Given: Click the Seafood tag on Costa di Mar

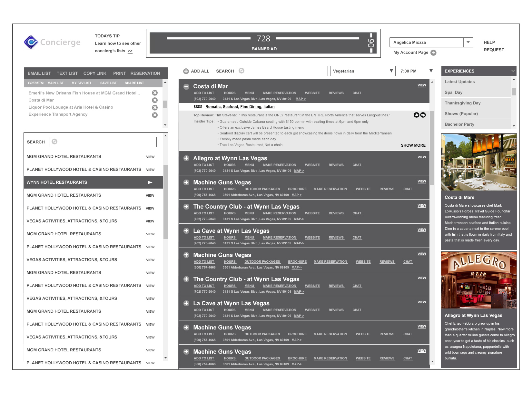Looking at the screenshot, I should (x=230, y=107).
